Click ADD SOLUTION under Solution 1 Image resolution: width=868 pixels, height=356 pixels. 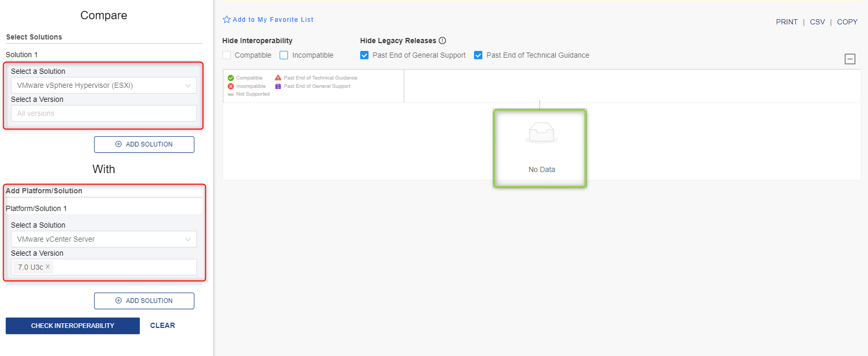point(144,144)
